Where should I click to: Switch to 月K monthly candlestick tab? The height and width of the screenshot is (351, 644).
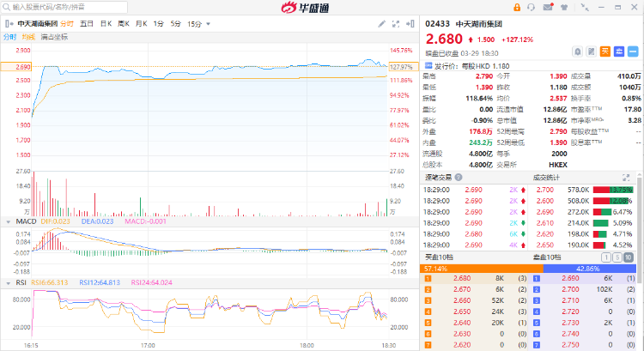(142, 24)
